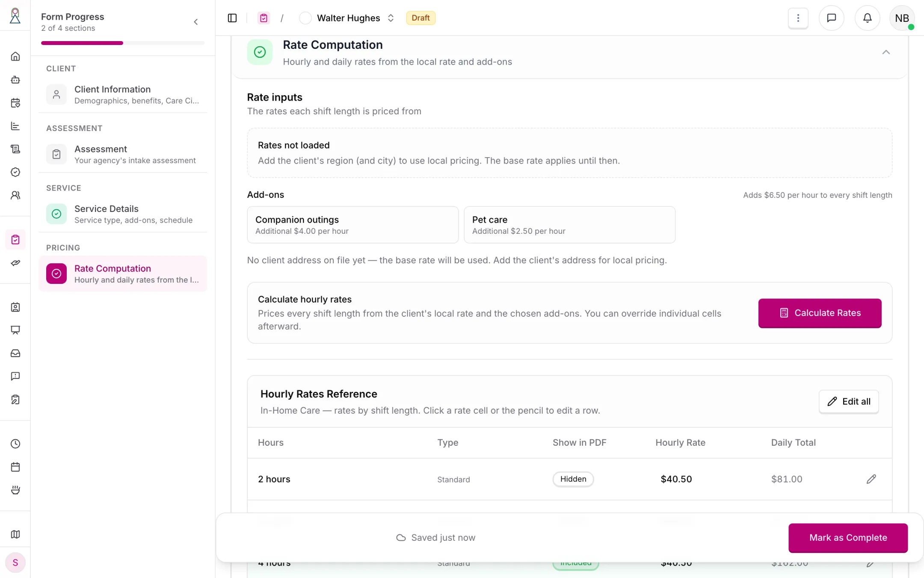Open the bar chart reports icon
This screenshot has width=924, height=578.
(15, 126)
